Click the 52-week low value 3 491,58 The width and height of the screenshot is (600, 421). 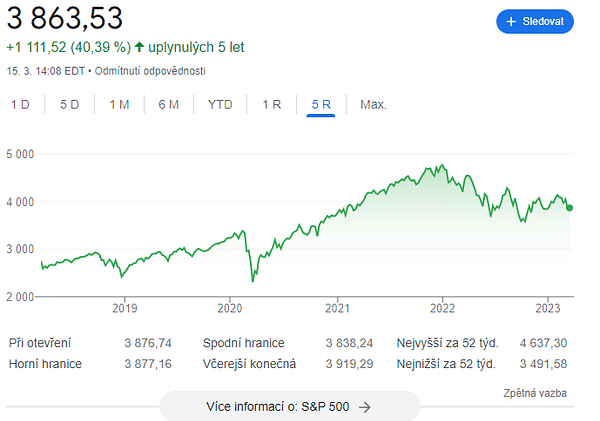pyautogui.click(x=543, y=364)
